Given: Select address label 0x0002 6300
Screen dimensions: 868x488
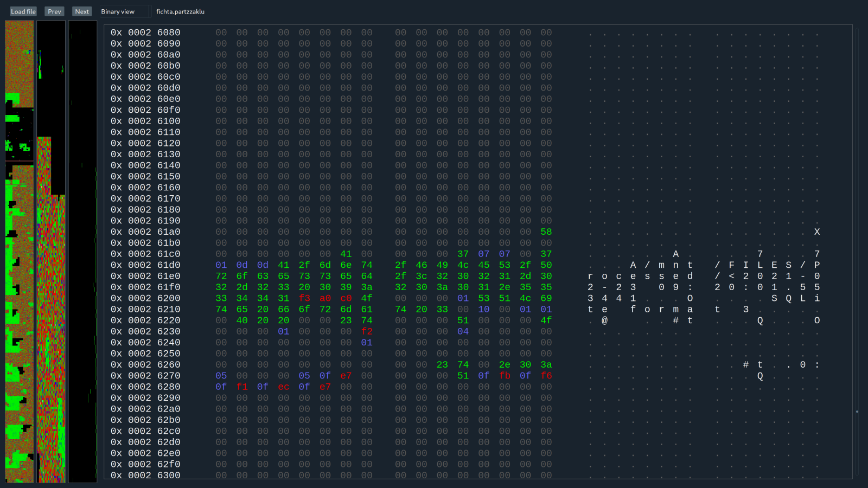Looking at the screenshot, I should pyautogui.click(x=145, y=475).
